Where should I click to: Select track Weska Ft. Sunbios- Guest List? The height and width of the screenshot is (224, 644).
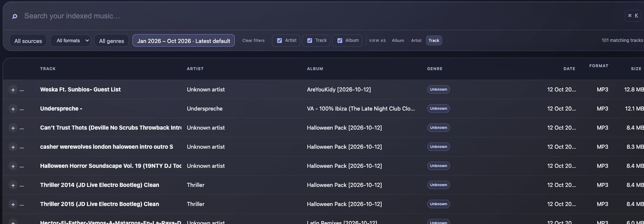click(80, 89)
